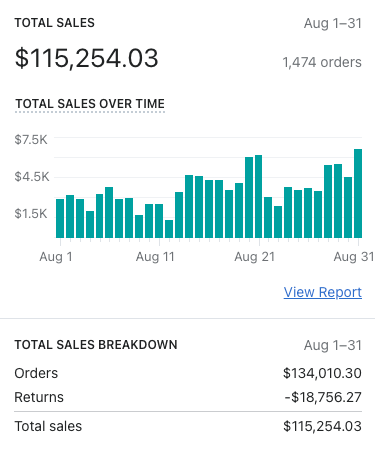Click the 1,474 orders count
Viewport: 375px width, 451px height.
coord(322,62)
